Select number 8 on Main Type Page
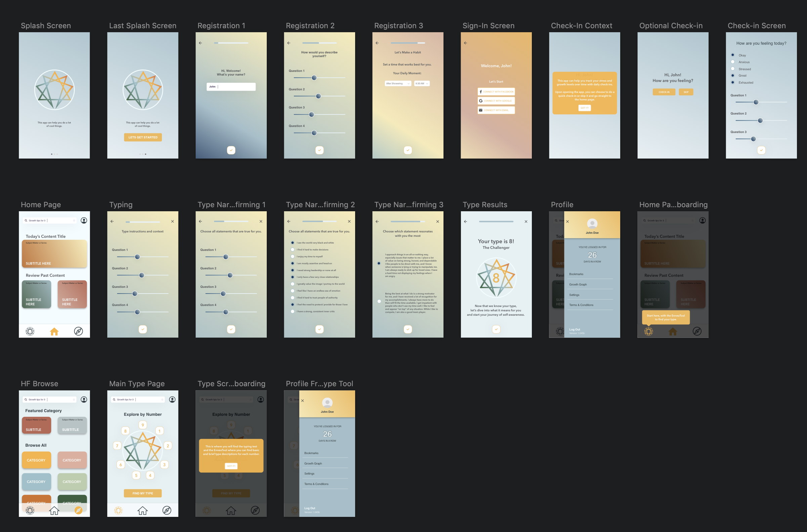This screenshot has width=807, height=532. pyautogui.click(x=125, y=431)
